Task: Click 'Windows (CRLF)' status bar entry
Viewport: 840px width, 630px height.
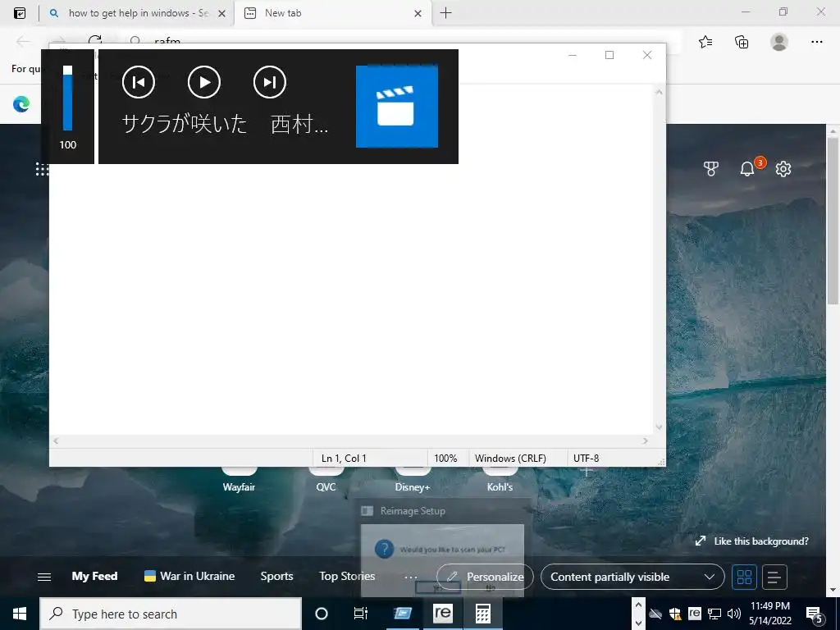Action: click(510, 458)
